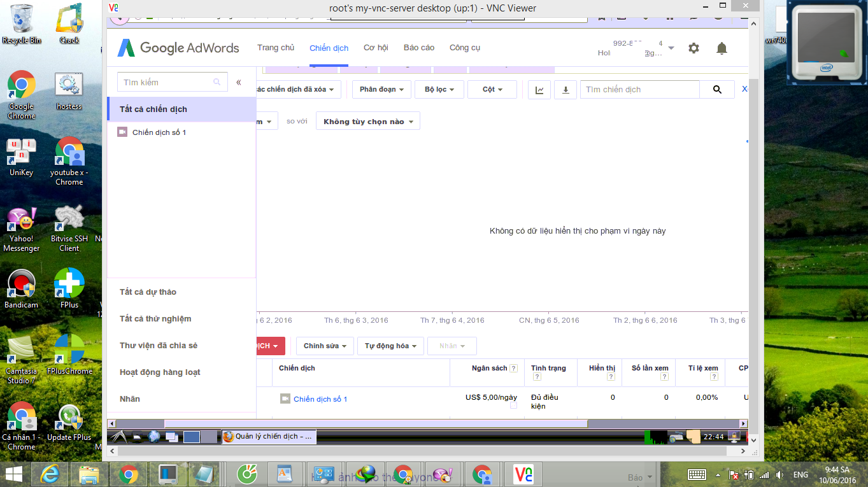Open Camtasia Studio 7 desktop icon
Image resolution: width=868 pixels, height=487 pixels.
(x=21, y=360)
